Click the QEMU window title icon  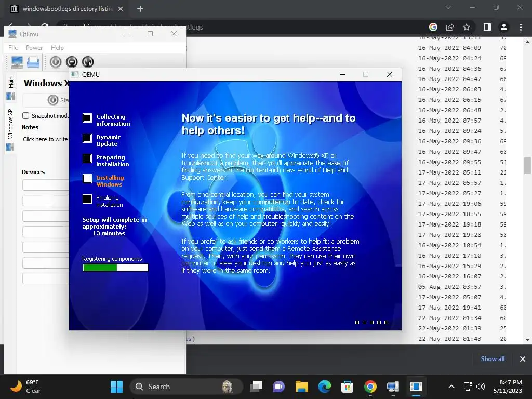(x=75, y=74)
